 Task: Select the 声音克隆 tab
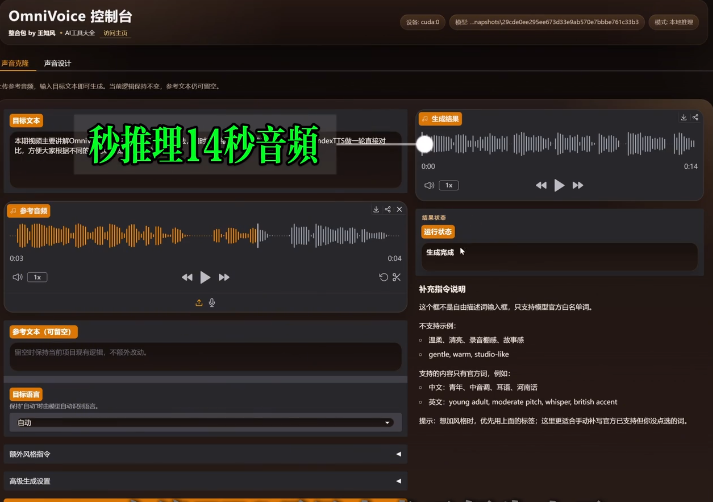(x=15, y=63)
